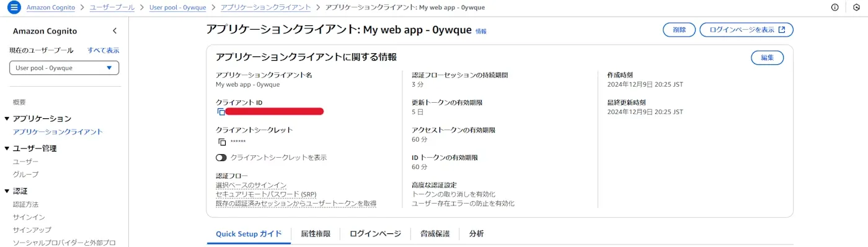Open the 脅威保護 tab
This screenshot has width=868, height=247.
click(x=435, y=234)
